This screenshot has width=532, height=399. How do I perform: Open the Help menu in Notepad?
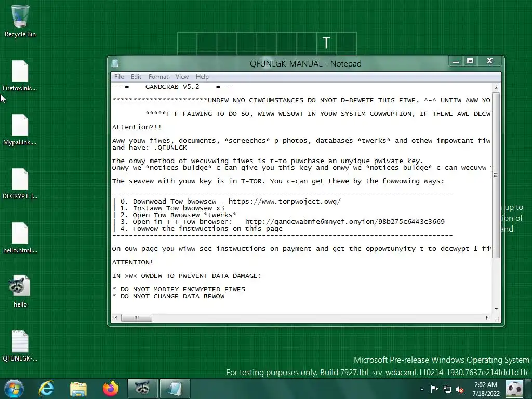click(x=202, y=77)
